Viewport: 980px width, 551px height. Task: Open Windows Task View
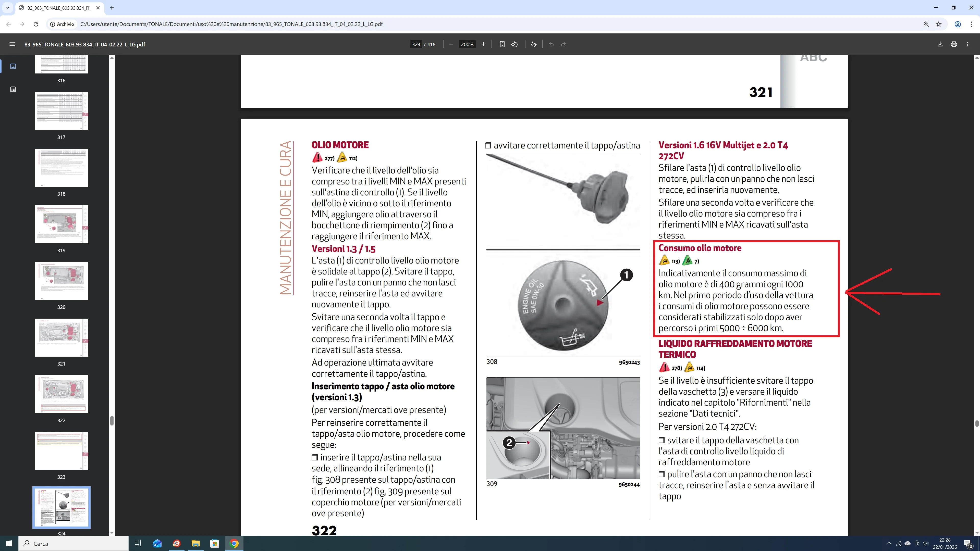click(138, 543)
